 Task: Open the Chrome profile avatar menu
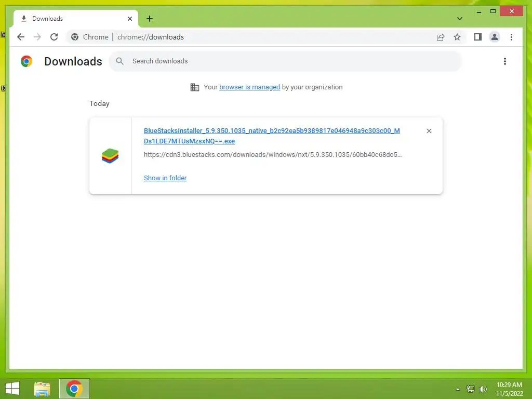pos(495,37)
